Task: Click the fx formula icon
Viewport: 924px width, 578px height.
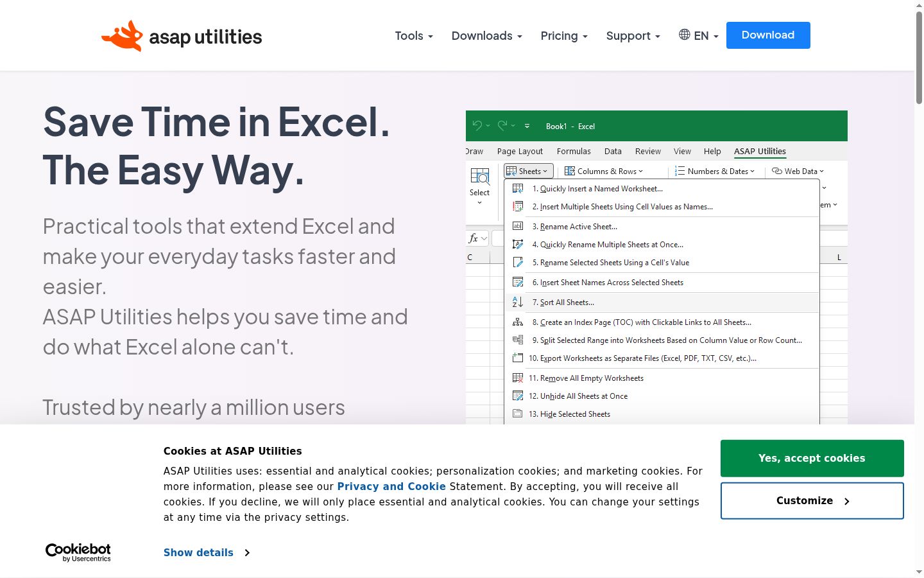Action: (474, 238)
